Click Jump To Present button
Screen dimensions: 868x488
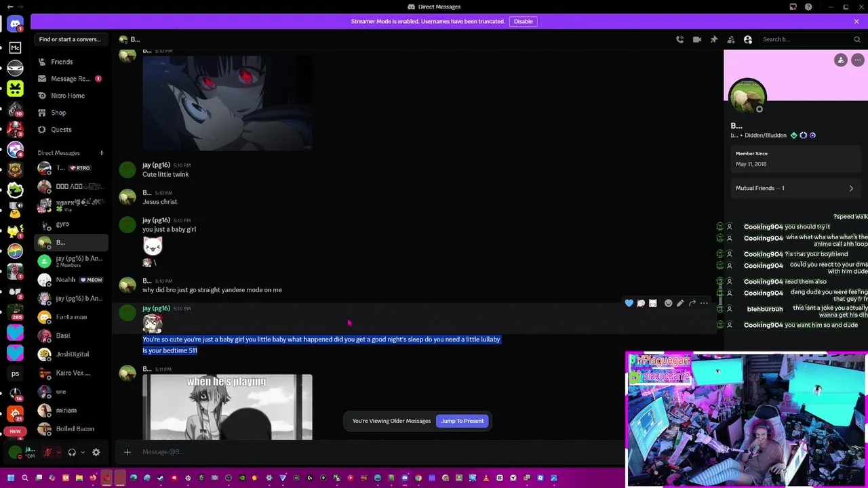[462, 421]
